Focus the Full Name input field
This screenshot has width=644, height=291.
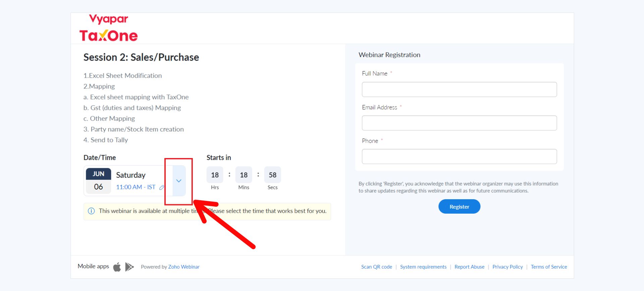tap(459, 89)
